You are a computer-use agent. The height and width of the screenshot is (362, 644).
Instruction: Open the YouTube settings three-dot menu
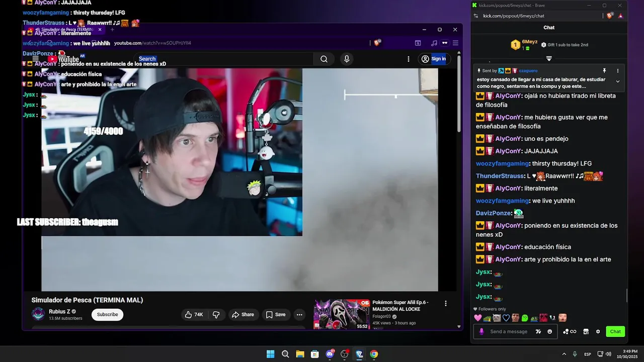point(409,59)
